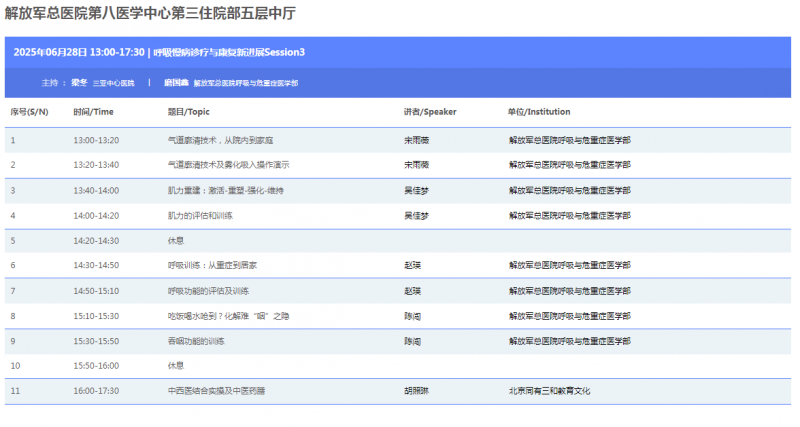Image resolution: width=800 pixels, height=427 pixels.
Task: Select time cell 15:50-16:00
Action: click(96, 366)
